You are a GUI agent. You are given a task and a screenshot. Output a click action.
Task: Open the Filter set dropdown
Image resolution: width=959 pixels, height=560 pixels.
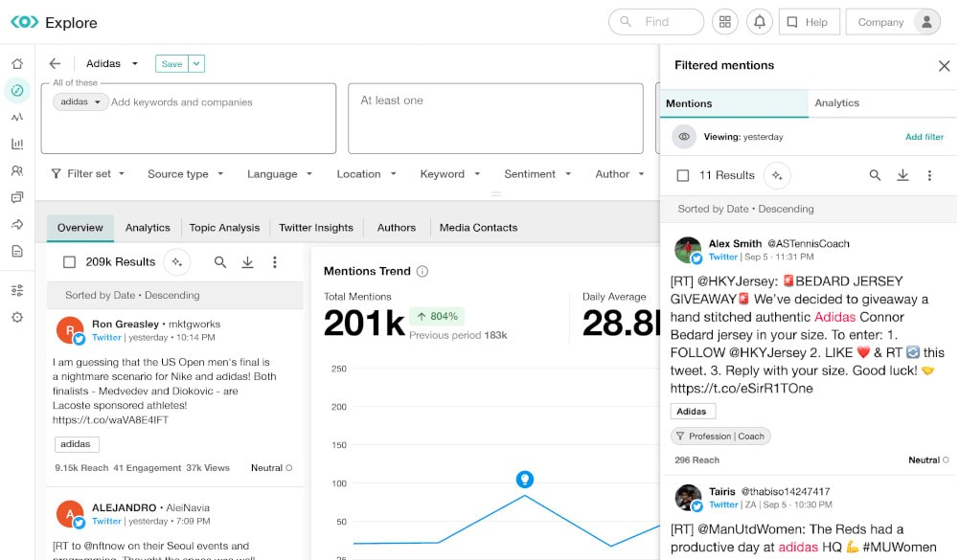[x=88, y=174]
